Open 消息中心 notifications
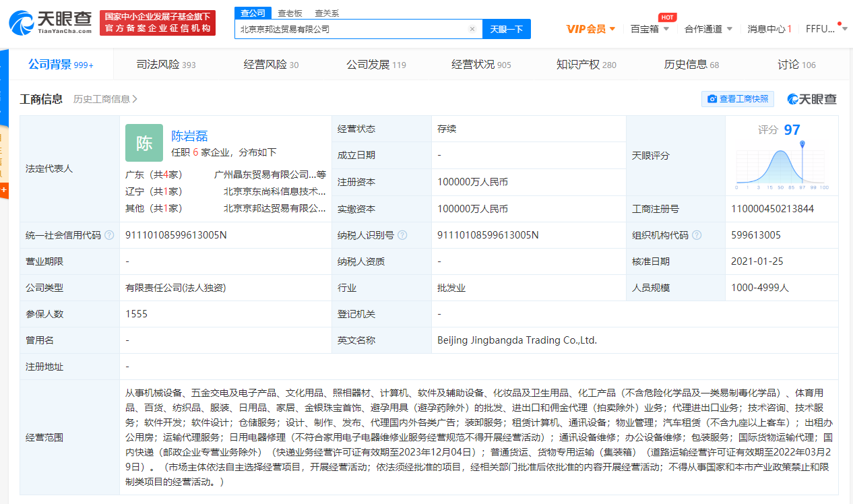 coord(769,29)
